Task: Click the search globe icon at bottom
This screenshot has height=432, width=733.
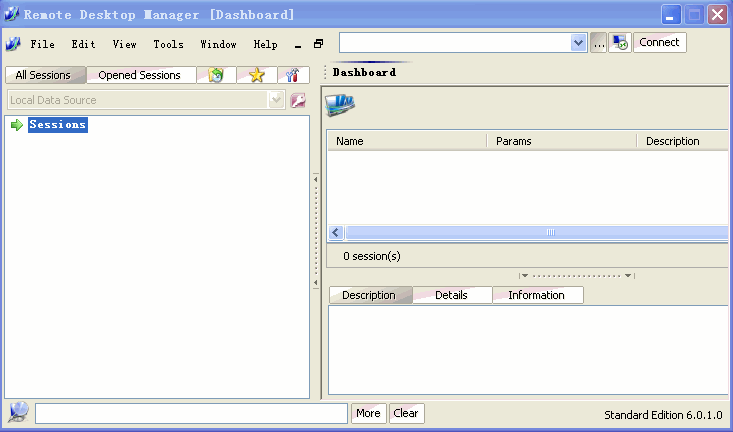Action: coord(19,413)
